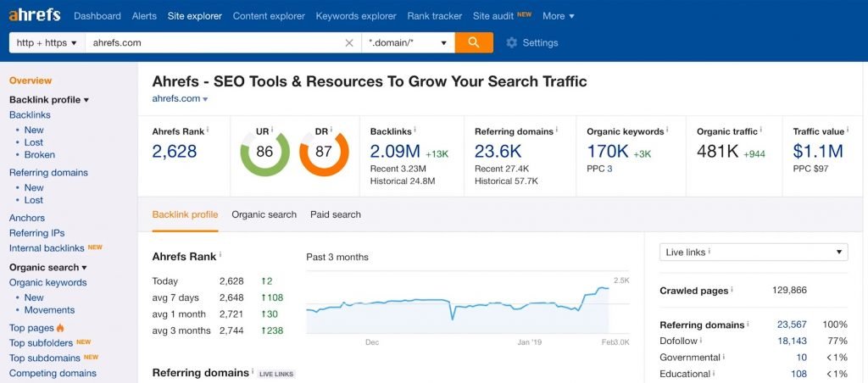868x383 pixels.
Task: Click the UR info icon
Action: 272,130
